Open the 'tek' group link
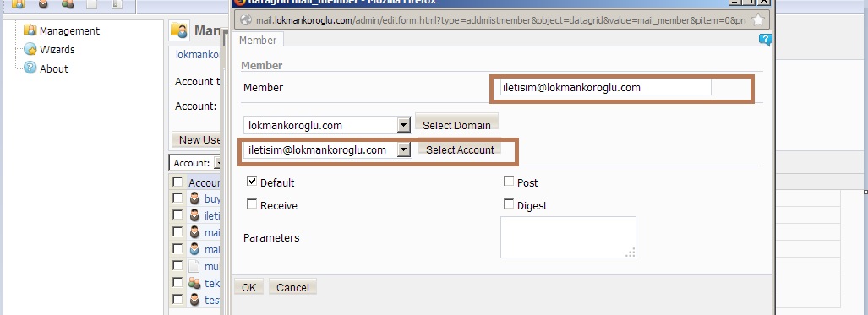This screenshot has width=868, height=315. point(213,284)
